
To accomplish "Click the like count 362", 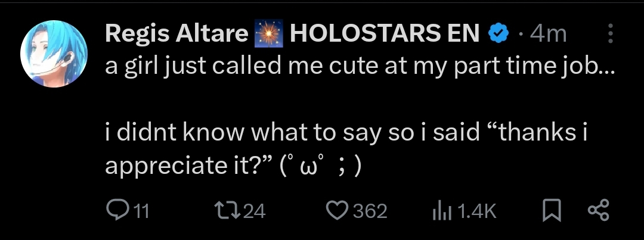I will 370,211.
